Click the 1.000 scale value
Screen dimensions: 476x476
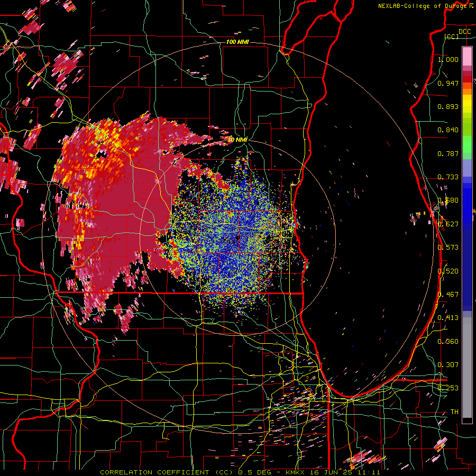[x=448, y=59]
